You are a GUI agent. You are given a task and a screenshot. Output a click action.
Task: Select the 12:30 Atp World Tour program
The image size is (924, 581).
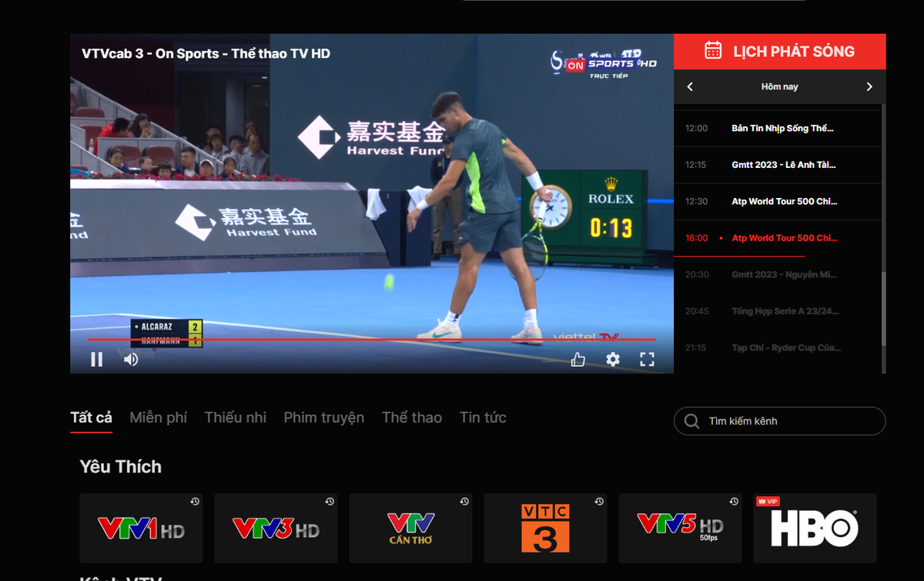tap(778, 201)
